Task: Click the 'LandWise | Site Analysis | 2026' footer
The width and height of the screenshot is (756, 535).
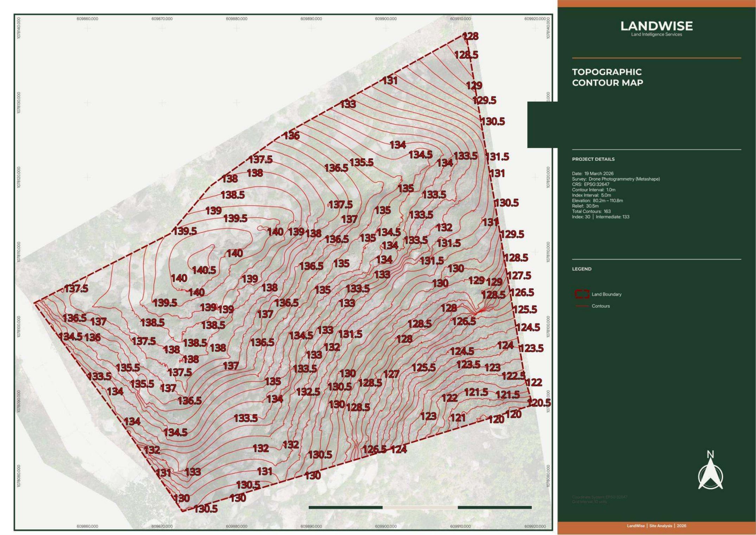Action: [656, 526]
